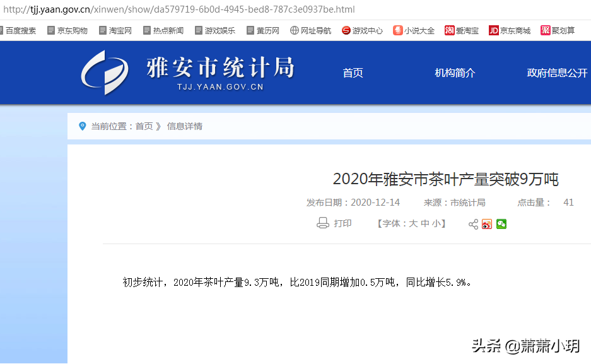The height and width of the screenshot is (364, 591).
Task: Open the 政府信息公开 navigation item
Action: coord(558,73)
